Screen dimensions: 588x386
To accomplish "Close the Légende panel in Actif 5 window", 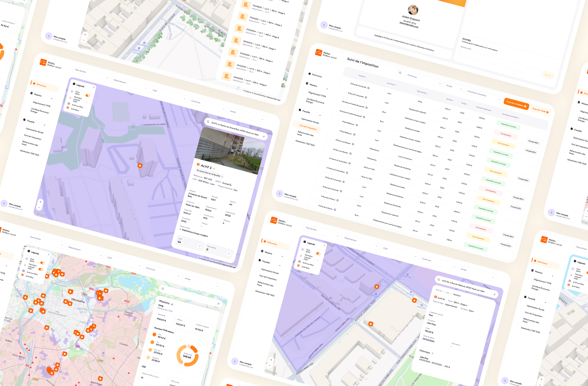I will click(94, 87).
